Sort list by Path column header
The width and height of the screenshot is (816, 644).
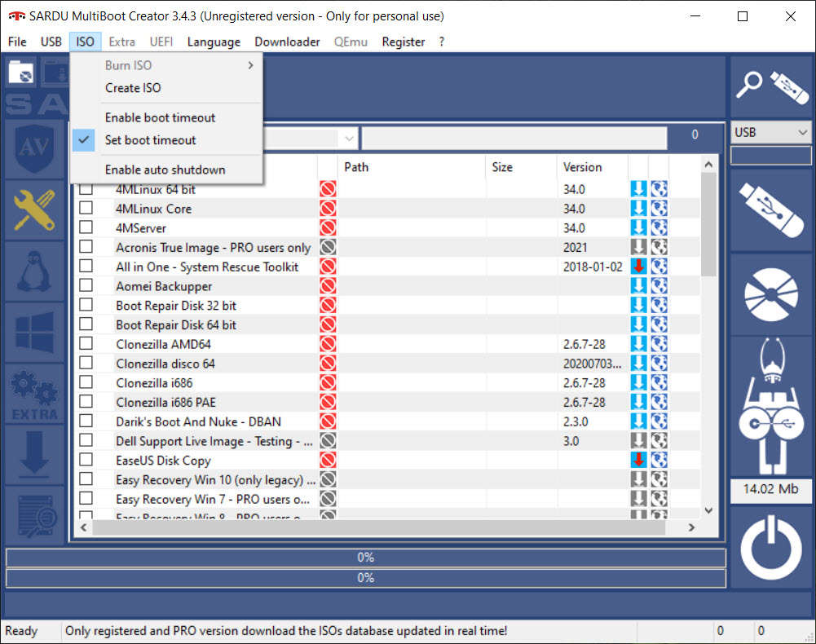[411, 167]
